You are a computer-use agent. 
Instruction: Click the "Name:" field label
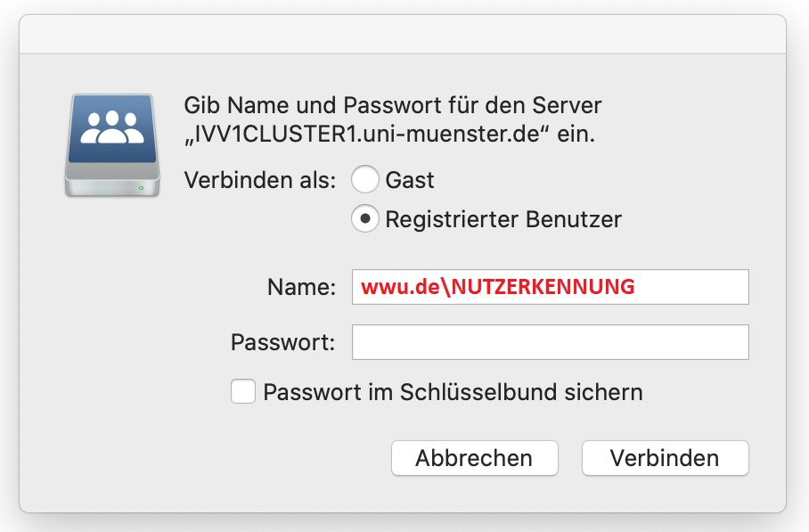[x=301, y=288]
